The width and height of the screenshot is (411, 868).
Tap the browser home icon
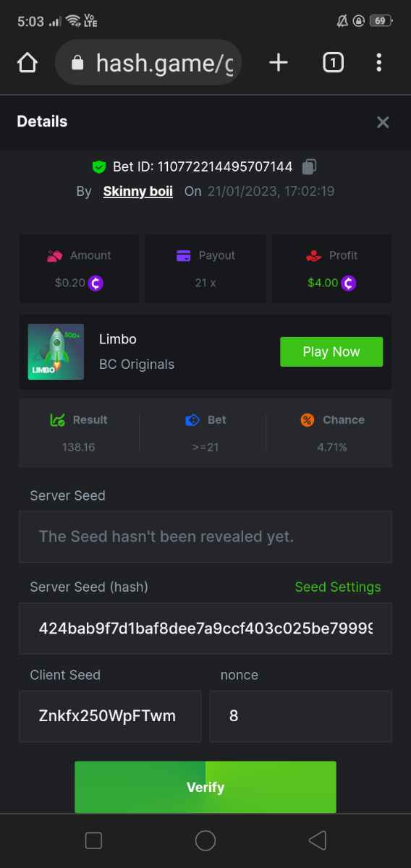point(27,63)
